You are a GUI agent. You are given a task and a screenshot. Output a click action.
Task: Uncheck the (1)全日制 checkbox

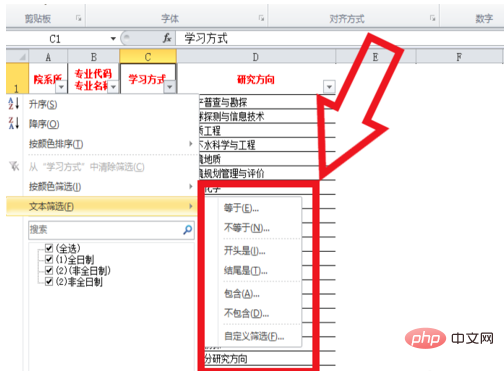(x=49, y=259)
